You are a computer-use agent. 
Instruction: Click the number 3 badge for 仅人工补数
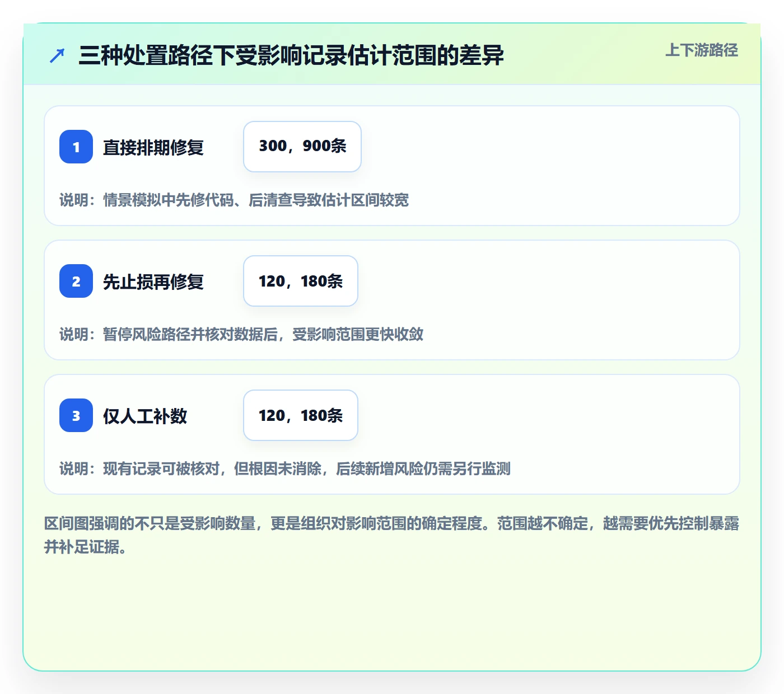pyautogui.click(x=76, y=415)
